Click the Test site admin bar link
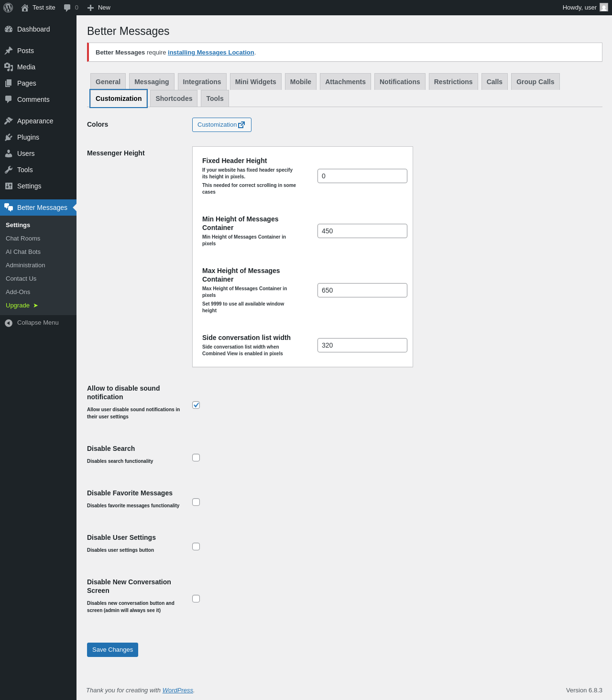The height and width of the screenshot is (700, 612). coord(38,8)
